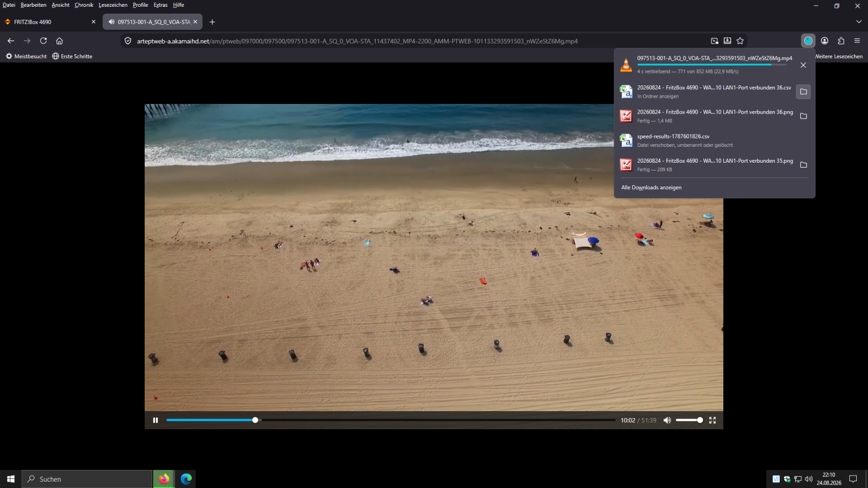Open Microsoft Edge from taskbar
The height and width of the screenshot is (488, 868).
[186, 479]
